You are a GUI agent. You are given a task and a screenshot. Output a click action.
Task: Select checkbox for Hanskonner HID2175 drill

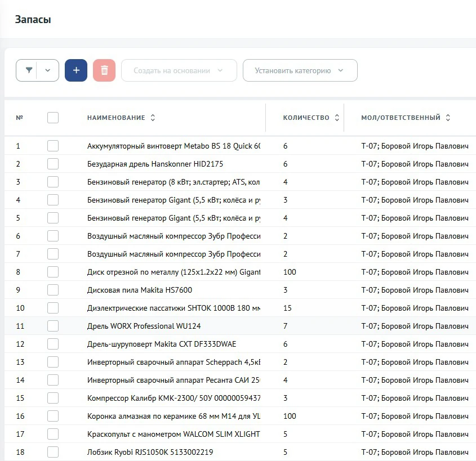53,164
